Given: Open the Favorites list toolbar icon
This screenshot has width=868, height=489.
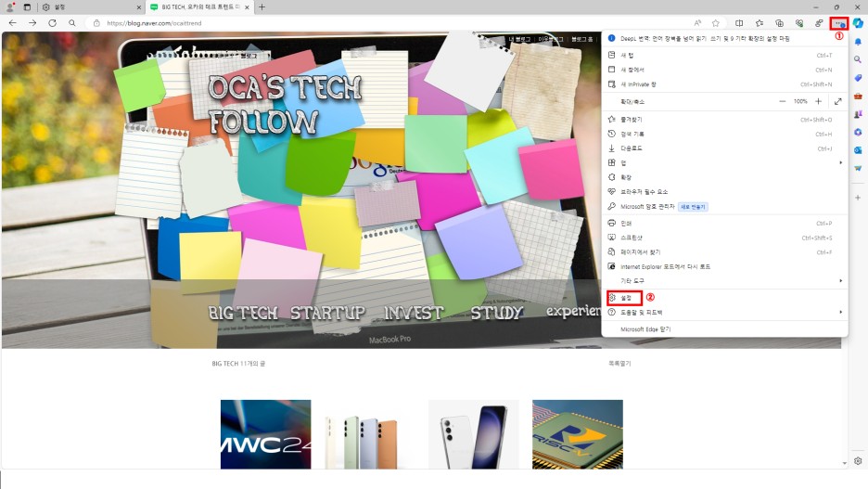Looking at the screenshot, I should click(x=759, y=23).
